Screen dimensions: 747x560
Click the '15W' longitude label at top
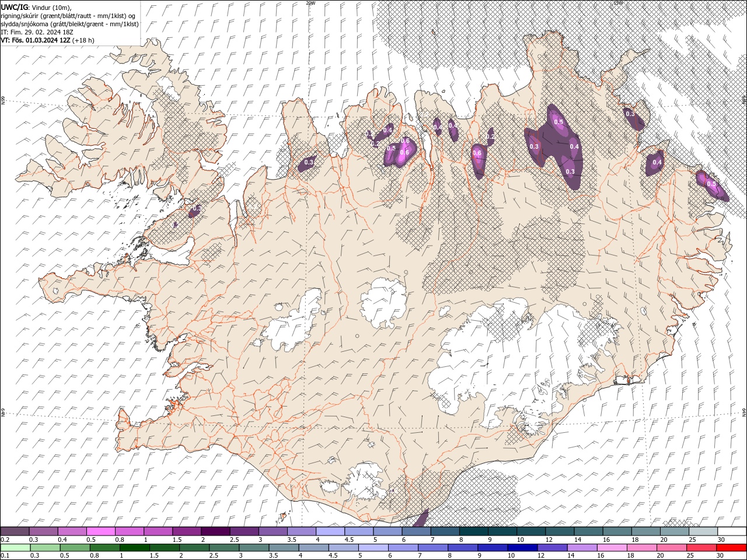coord(619,3)
